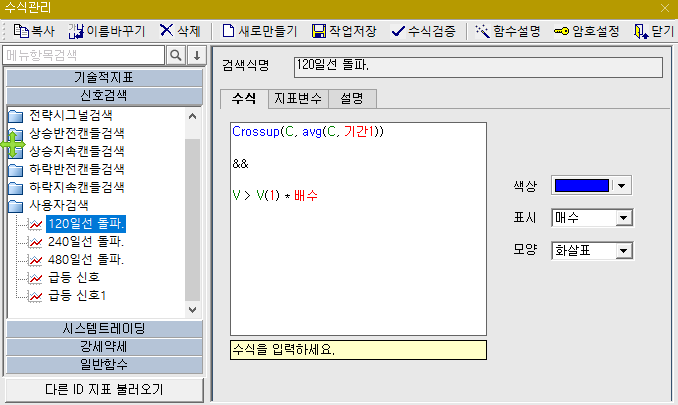678x405 pixels.
Task: Click the 이름바꾸기 rename icon
Action: click(76, 31)
